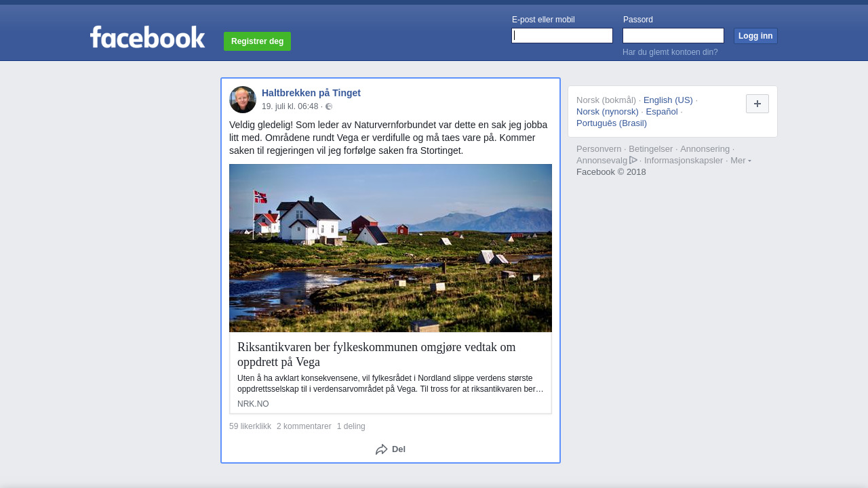Switch language to Português (Brasil)
Screen dimensions: 868x488
[x=612, y=123]
